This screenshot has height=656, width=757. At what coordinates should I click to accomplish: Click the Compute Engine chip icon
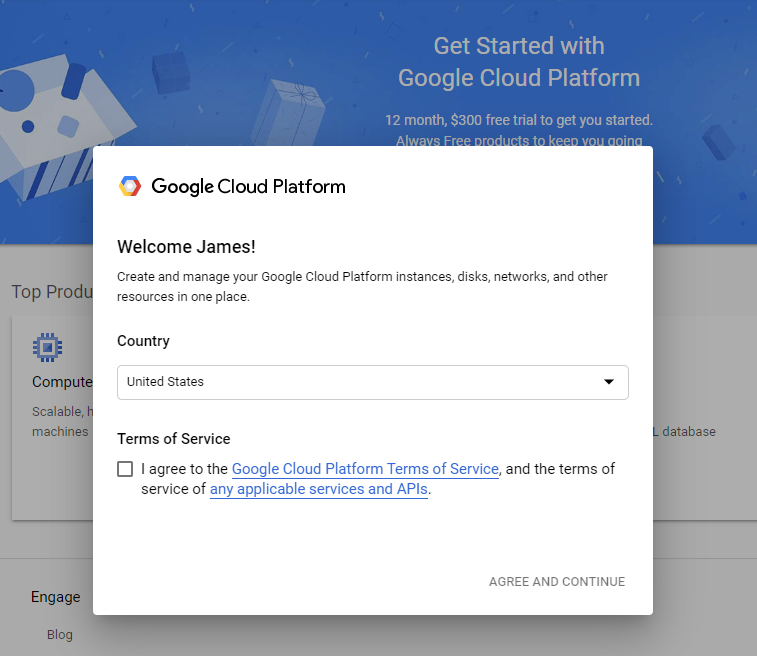click(47, 347)
